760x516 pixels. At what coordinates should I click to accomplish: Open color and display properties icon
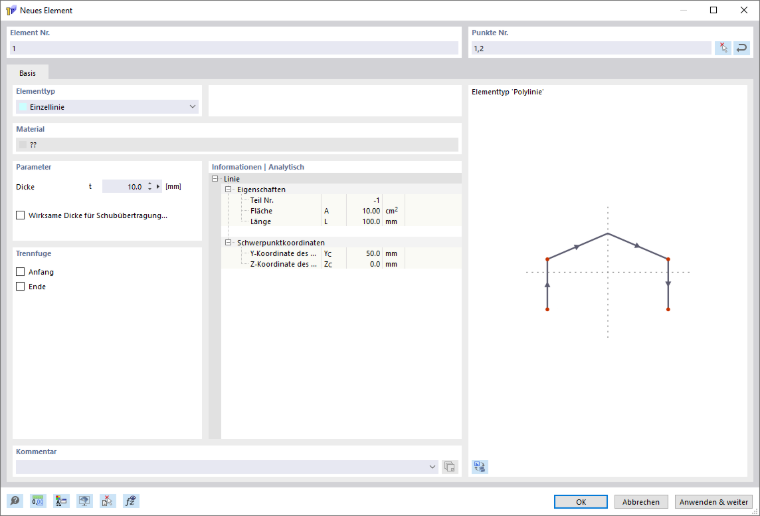61,501
